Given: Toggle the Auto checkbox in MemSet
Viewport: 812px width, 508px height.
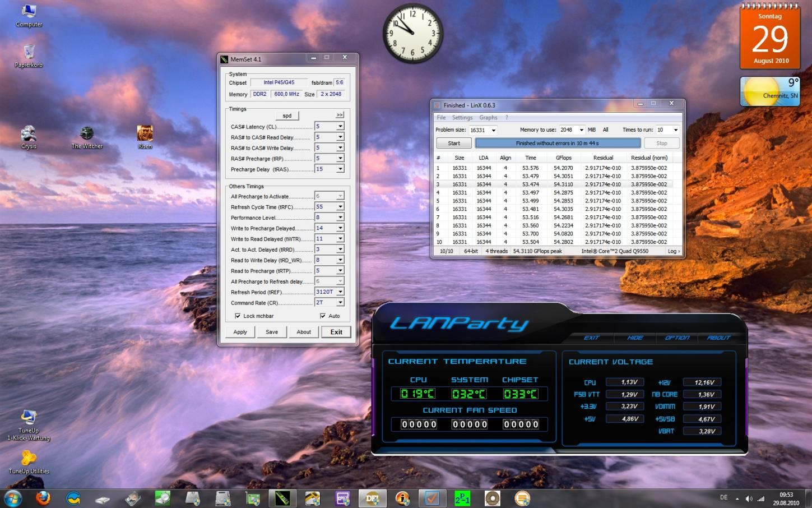Looking at the screenshot, I should (x=323, y=316).
